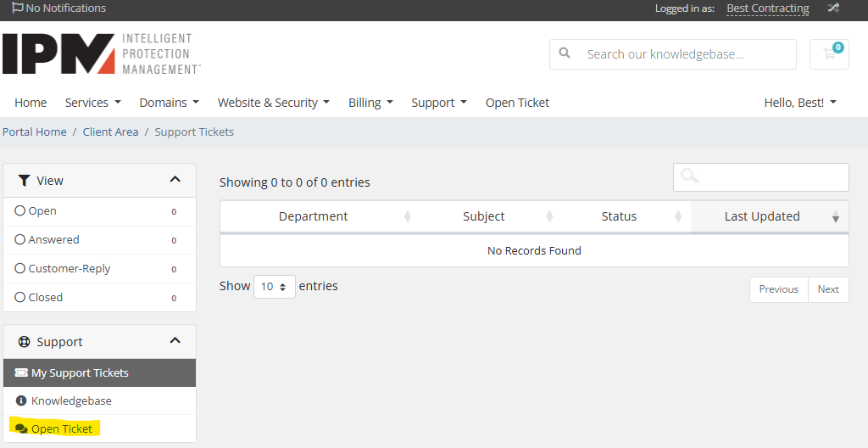The width and height of the screenshot is (868, 448).
Task: Click the Next pagination button
Action: coord(827,289)
